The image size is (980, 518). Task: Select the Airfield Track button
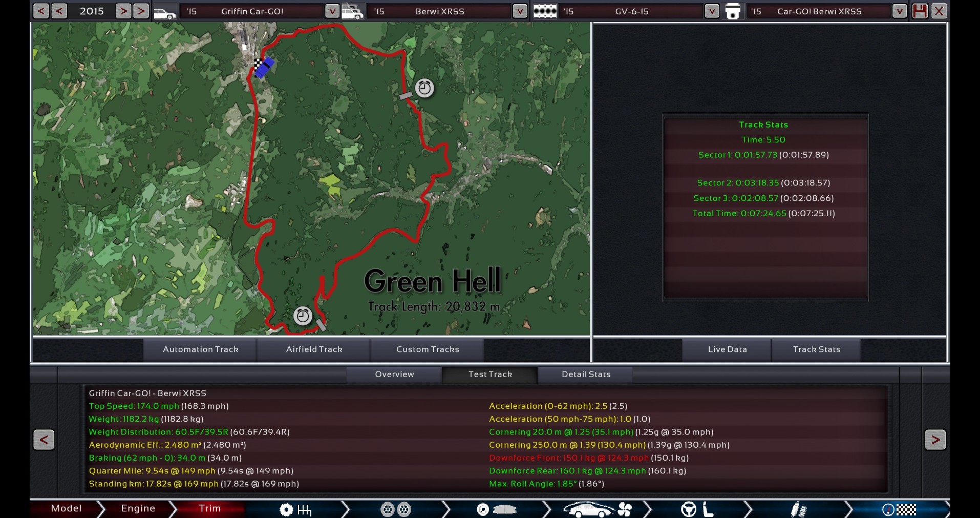point(314,349)
